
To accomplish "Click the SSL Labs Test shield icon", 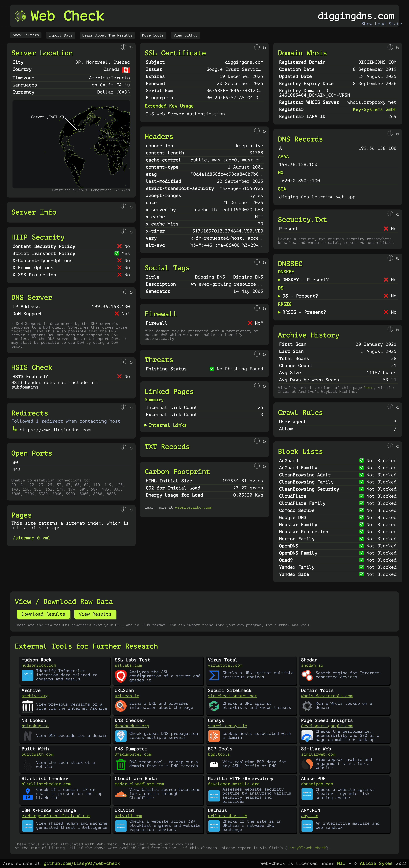I will pos(121,676).
